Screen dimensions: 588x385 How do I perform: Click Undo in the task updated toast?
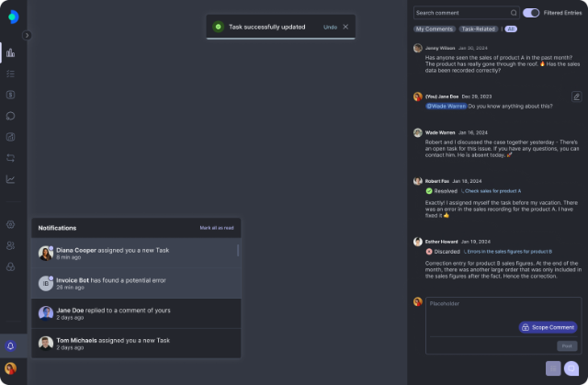pyautogui.click(x=330, y=27)
